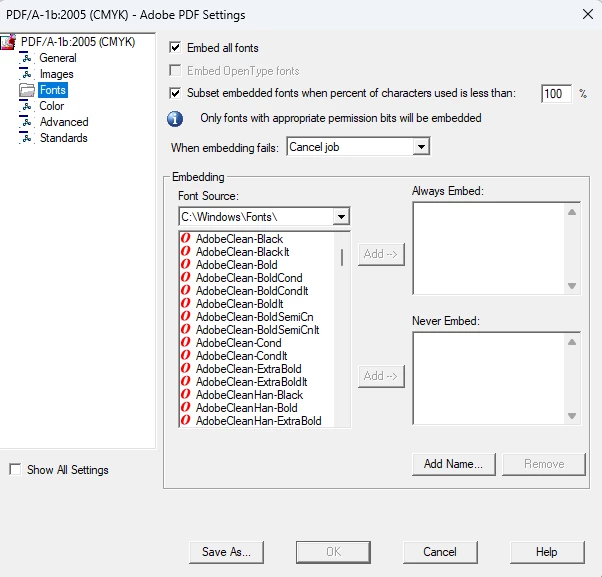Image resolution: width=602 pixels, height=577 pixels.
Task: Click Always Embed list scroll up arrow
Action: (x=572, y=212)
